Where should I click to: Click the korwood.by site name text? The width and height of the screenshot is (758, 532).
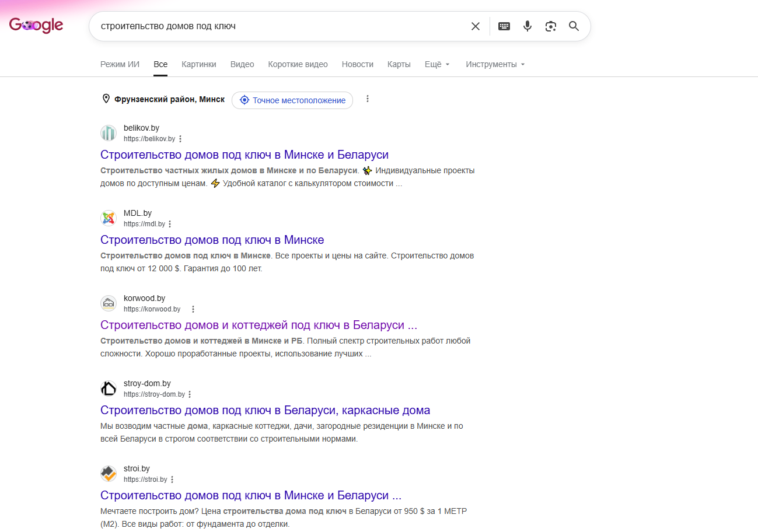[144, 298]
